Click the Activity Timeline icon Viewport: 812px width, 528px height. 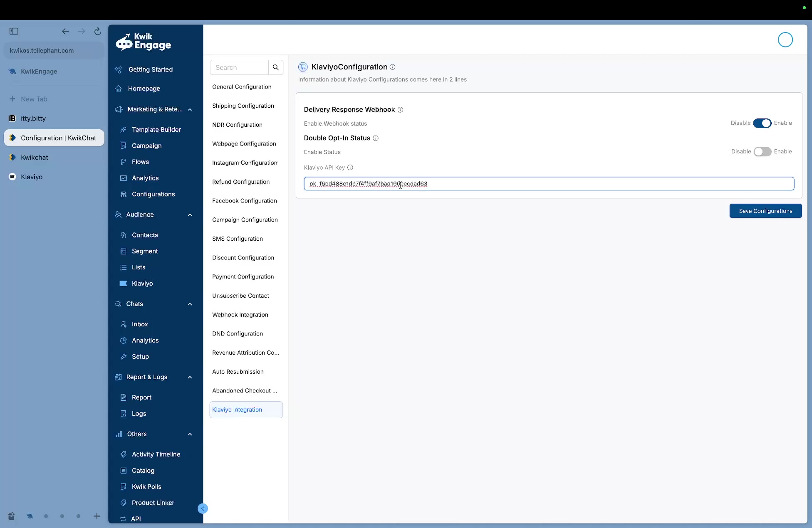(123, 454)
